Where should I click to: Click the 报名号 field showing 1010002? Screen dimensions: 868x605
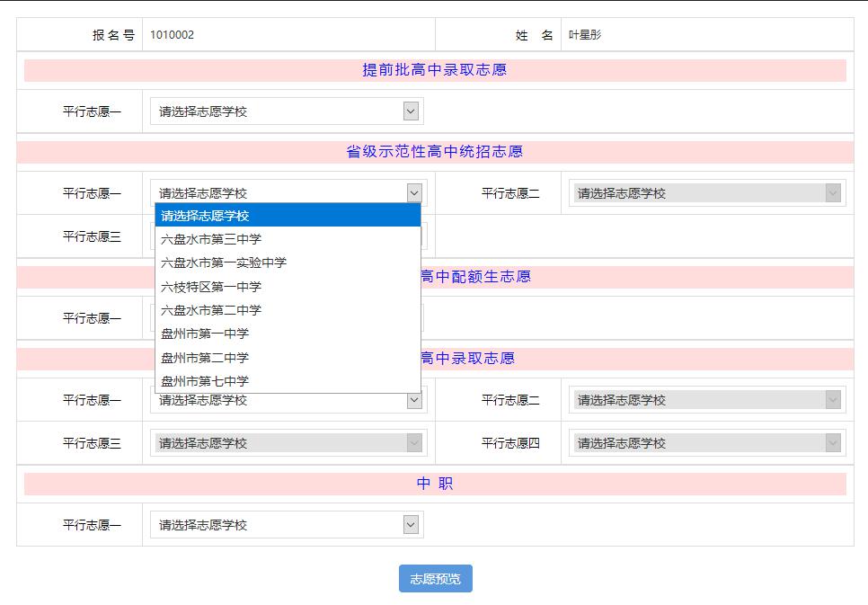click(288, 32)
